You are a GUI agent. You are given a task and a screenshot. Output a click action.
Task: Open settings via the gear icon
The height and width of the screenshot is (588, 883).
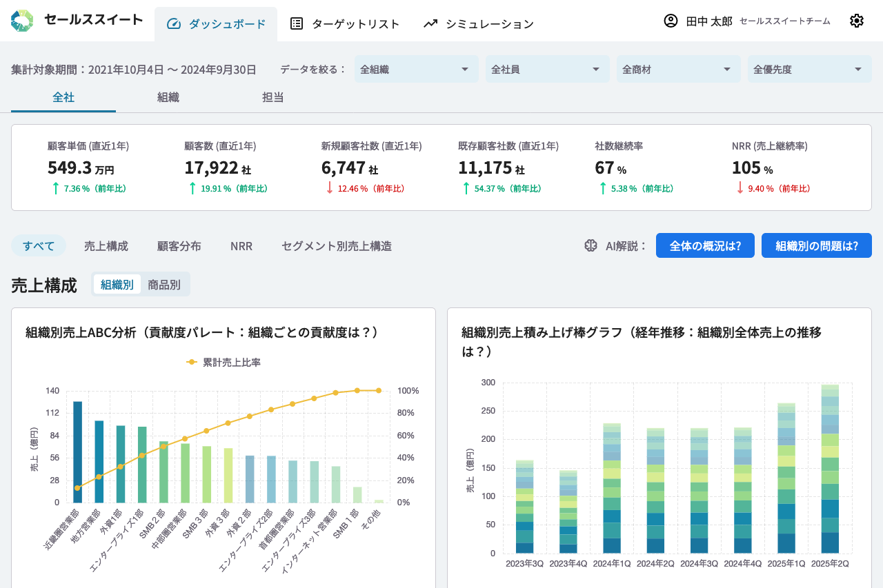coord(856,21)
